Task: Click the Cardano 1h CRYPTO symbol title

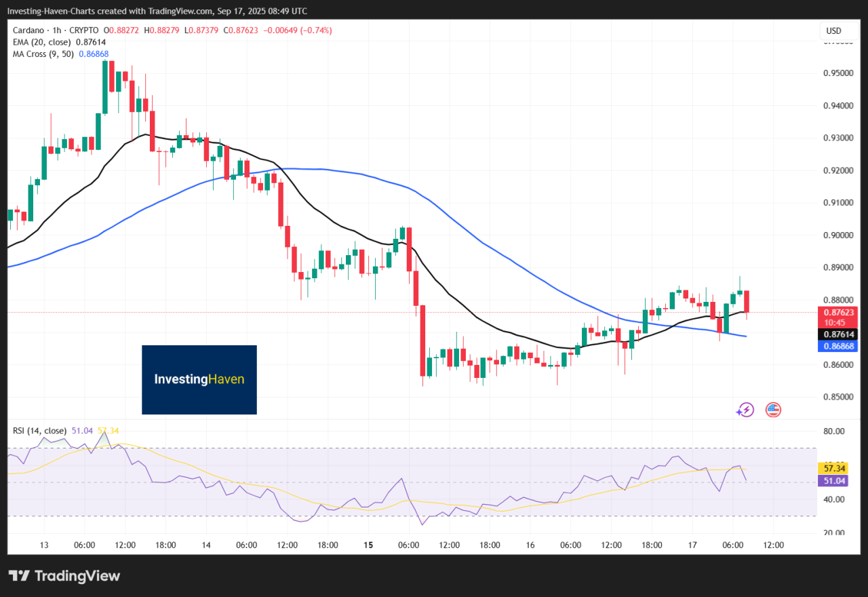Action: 56,31
